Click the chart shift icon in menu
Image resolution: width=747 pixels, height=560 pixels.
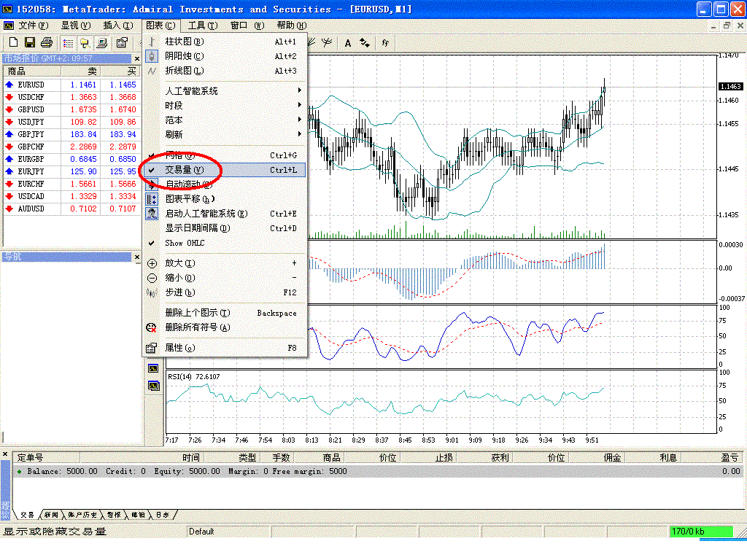(x=152, y=199)
